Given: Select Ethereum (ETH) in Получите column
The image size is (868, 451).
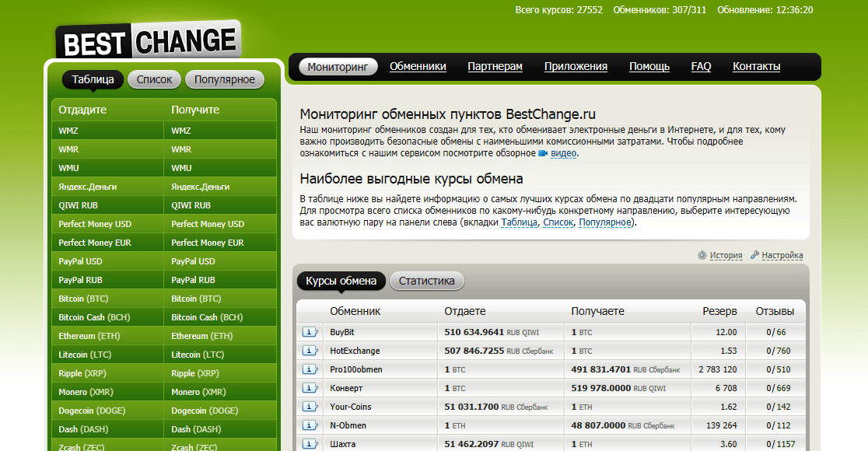Looking at the screenshot, I should 201,336.
